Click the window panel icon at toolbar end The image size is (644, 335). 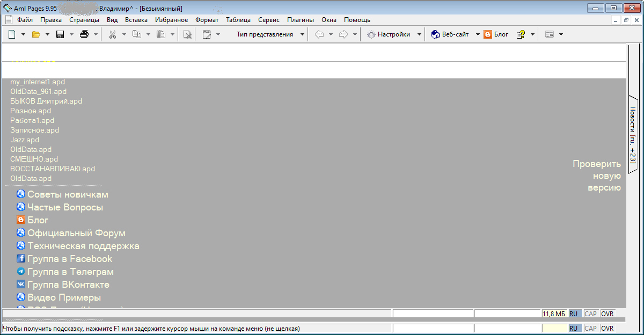click(x=549, y=34)
